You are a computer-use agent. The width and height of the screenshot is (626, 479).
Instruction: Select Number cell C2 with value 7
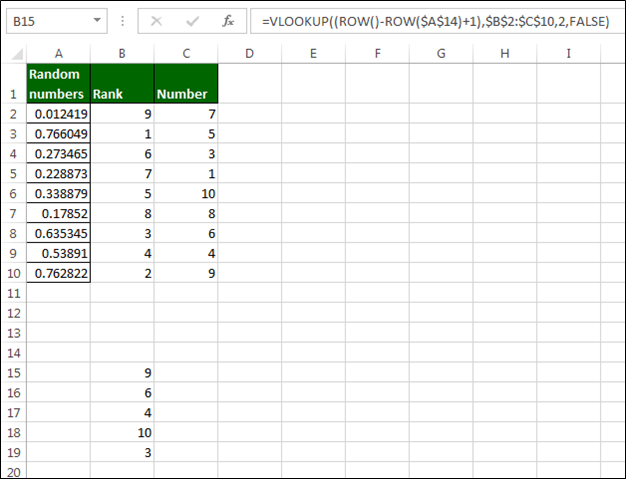tap(186, 114)
